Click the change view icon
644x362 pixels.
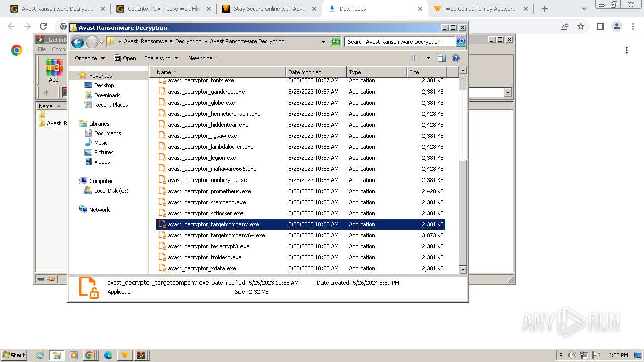tap(416, 58)
